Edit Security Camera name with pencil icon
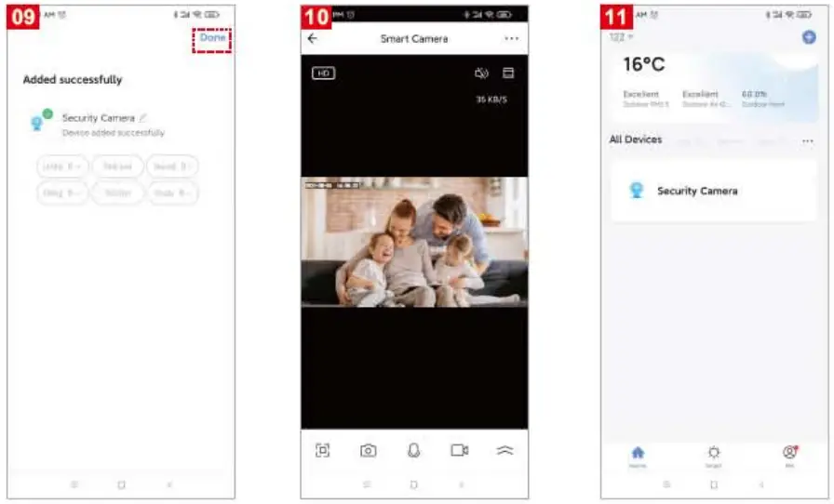 point(142,117)
